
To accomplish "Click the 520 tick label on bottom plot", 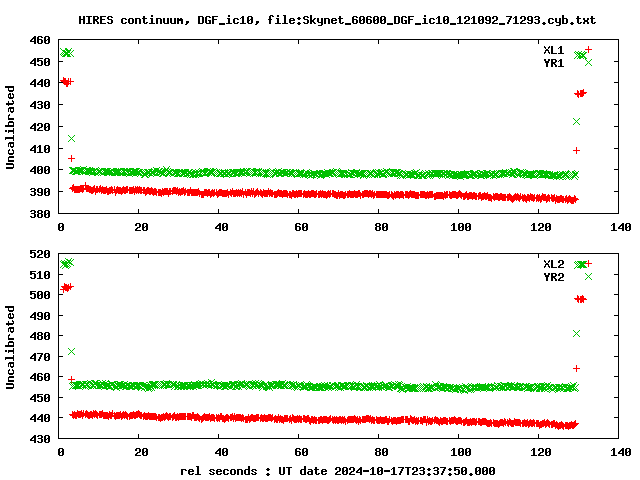I will tap(40, 254).
